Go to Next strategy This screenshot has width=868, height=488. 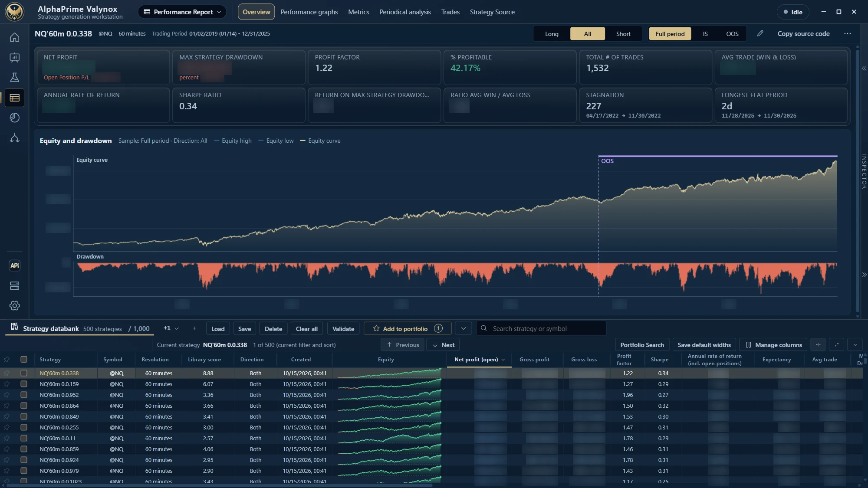click(x=443, y=345)
